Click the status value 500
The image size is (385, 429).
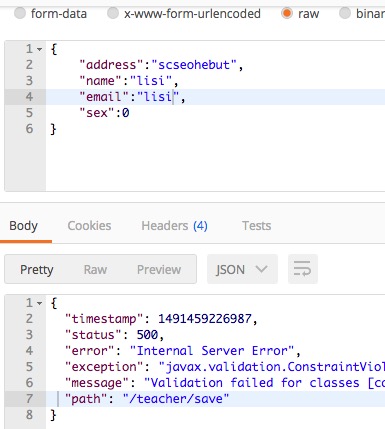click(x=147, y=335)
